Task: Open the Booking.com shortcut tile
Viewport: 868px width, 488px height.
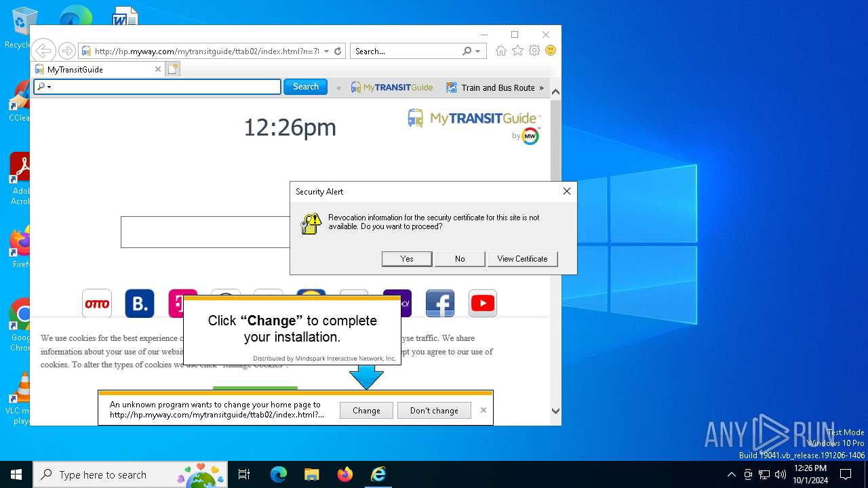Action: tap(140, 304)
